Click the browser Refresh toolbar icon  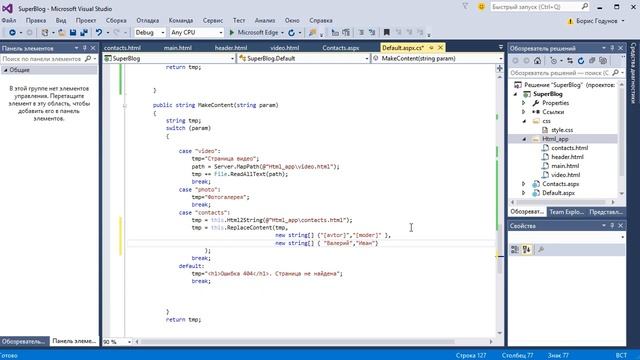click(x=291, y=32)
